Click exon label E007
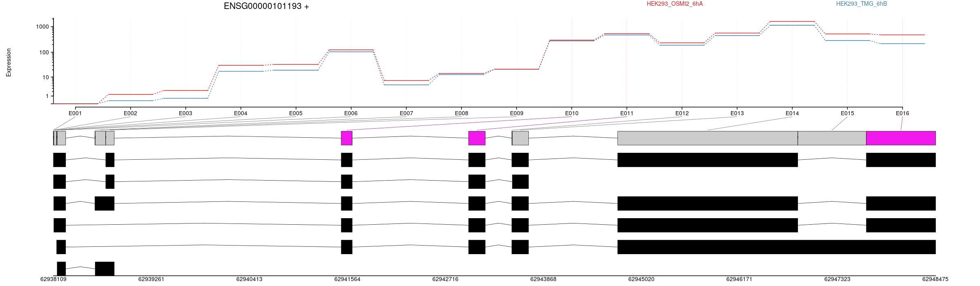 406,113
